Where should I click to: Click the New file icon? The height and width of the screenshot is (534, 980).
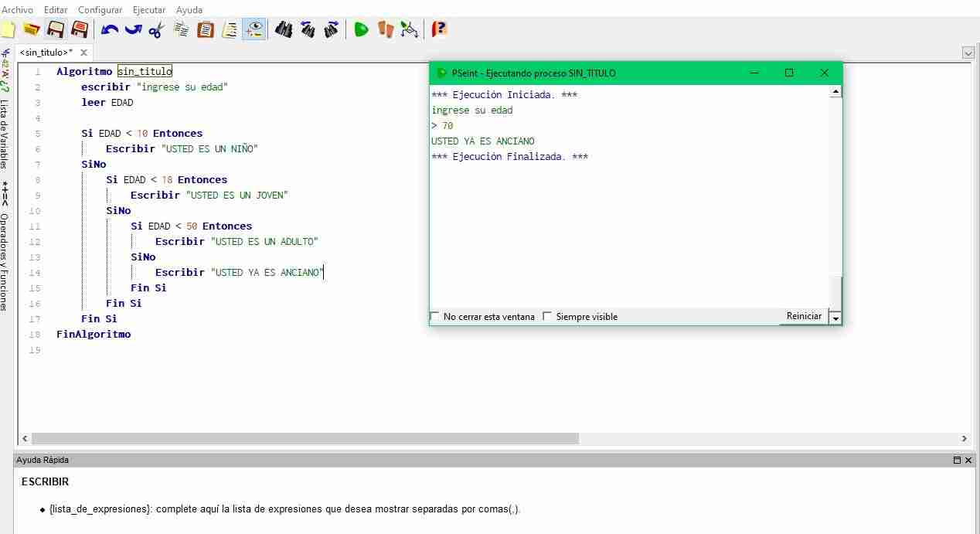point(8,29)
